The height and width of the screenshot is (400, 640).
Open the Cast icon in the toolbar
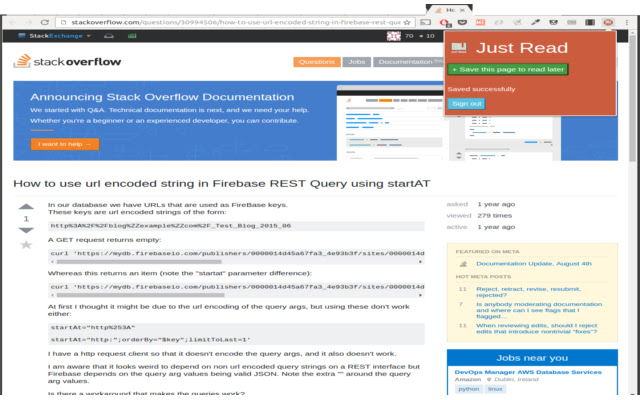pos(425,22)
